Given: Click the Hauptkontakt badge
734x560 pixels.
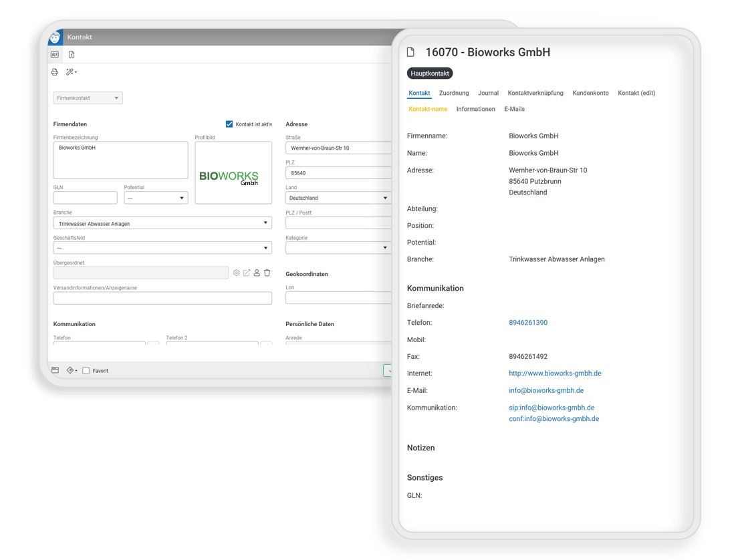Looking at the screenshot, I should (x=430, y=74).
